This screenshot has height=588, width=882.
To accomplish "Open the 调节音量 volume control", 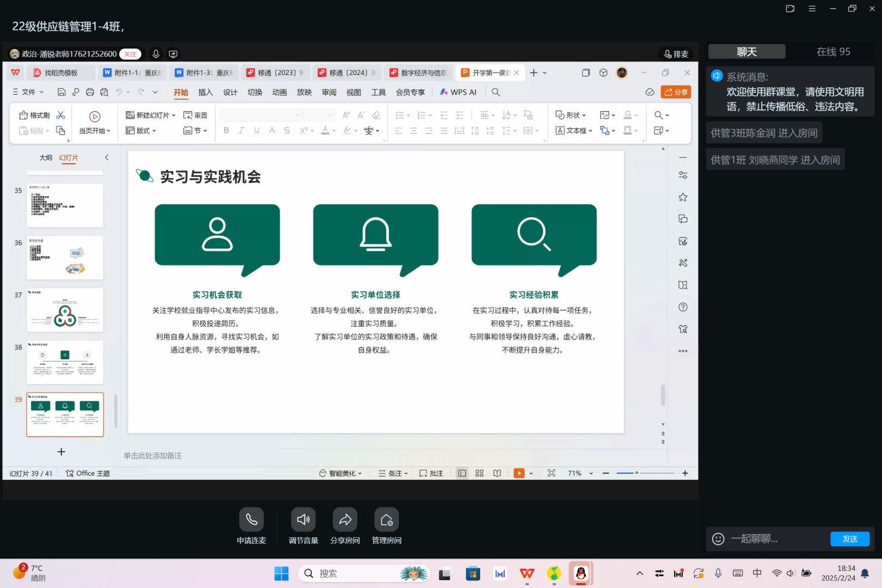I will pyautogui.click(x=303, y=520).
